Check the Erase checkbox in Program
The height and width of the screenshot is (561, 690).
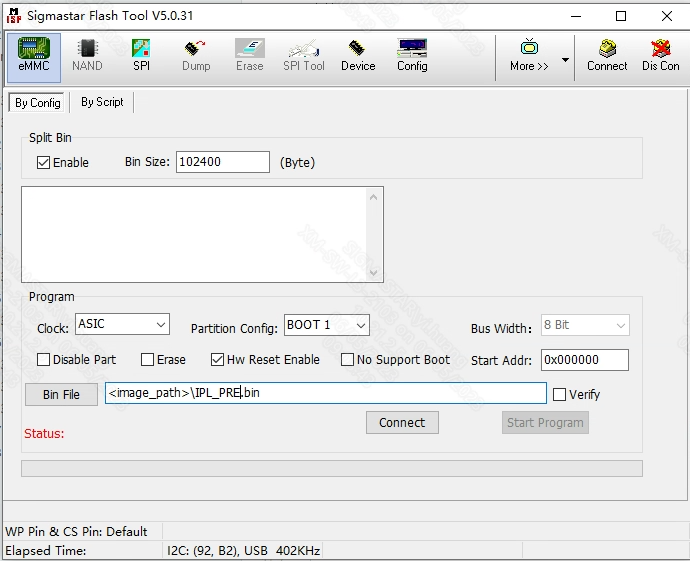coord(147,359)
